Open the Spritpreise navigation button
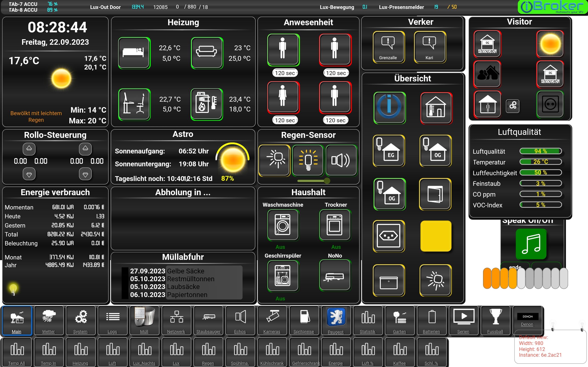This screenshot has height=367, width=588. click(304, 320)
